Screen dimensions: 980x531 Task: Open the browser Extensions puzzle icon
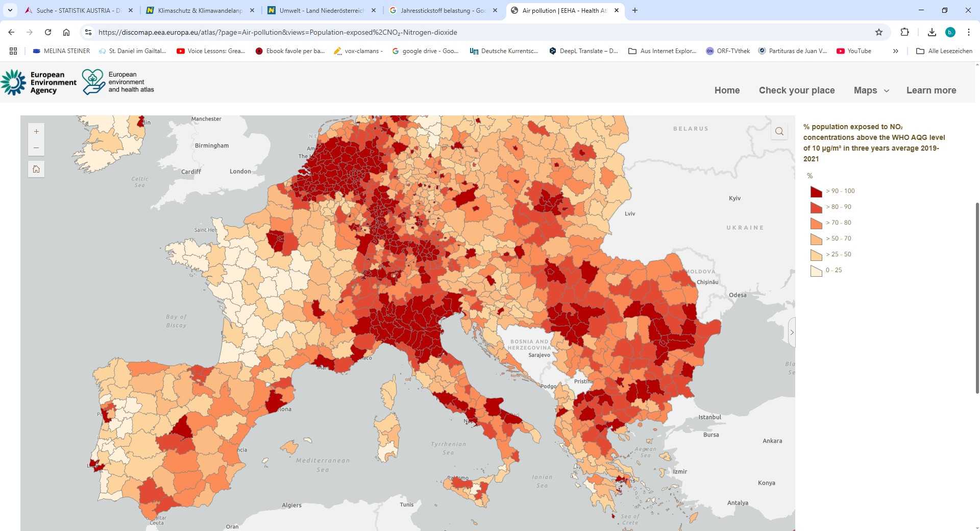(x=905, y=32)
